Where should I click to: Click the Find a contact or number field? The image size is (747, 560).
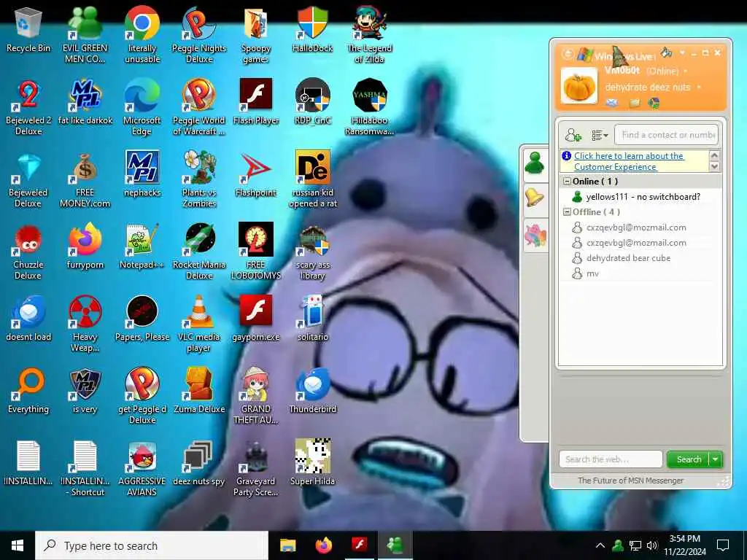tap(667, 135)
